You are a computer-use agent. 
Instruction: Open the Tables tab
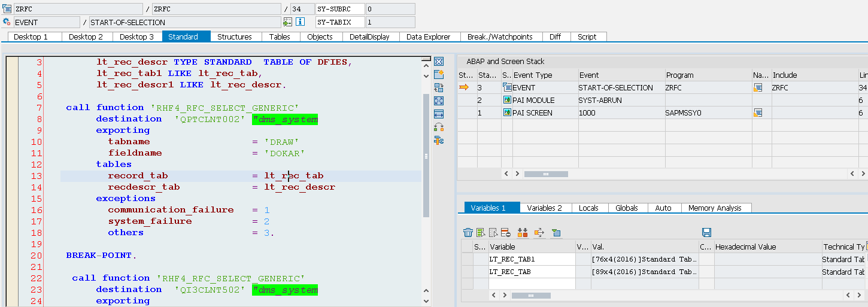click(280, 37)
